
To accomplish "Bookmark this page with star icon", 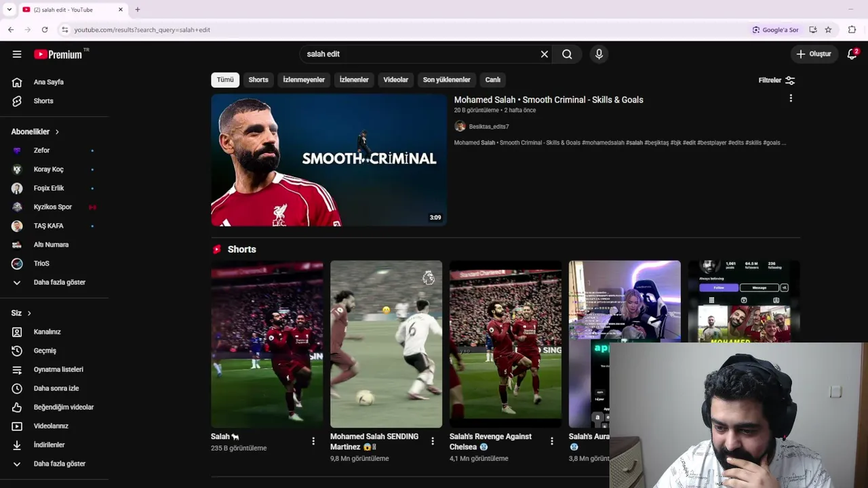I will coord(828,30).
